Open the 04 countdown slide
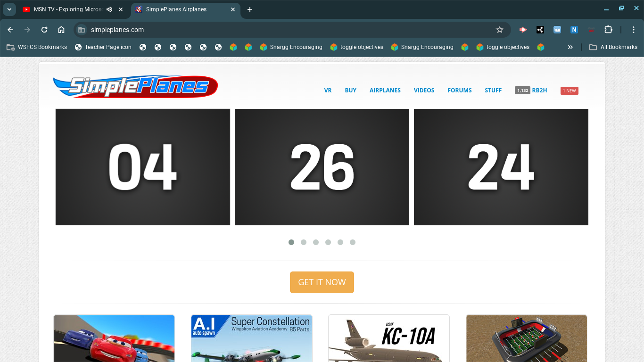 143,167
